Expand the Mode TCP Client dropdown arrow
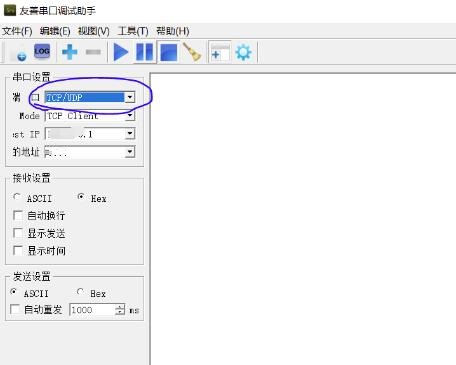The image size is (456, 365). [130, 116]
